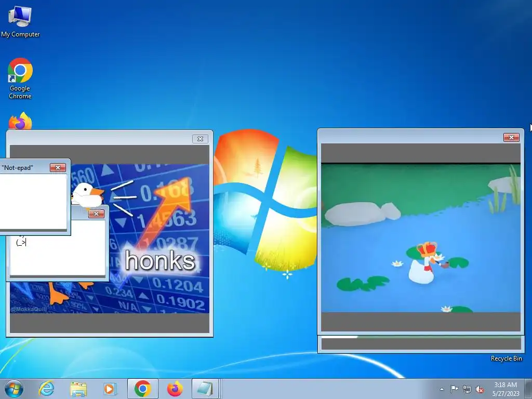532x399 pixels.
Task: Open the clock showing 3:18 AM
Action: click(x=506, y=389)
